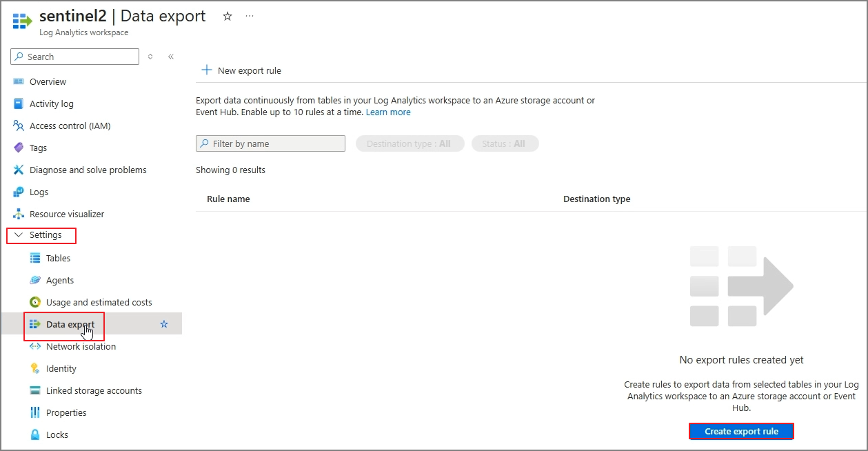Favorite Data export with the sidebar star
This screenshot has height=451, width=868.
coord(164,324)
